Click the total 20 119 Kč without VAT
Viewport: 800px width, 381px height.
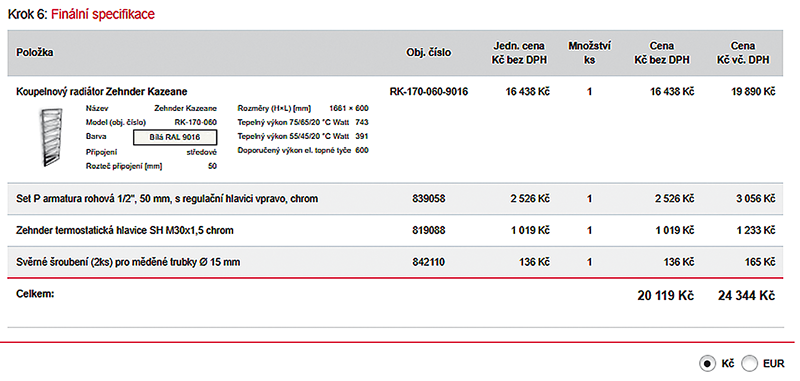(666, 296)
